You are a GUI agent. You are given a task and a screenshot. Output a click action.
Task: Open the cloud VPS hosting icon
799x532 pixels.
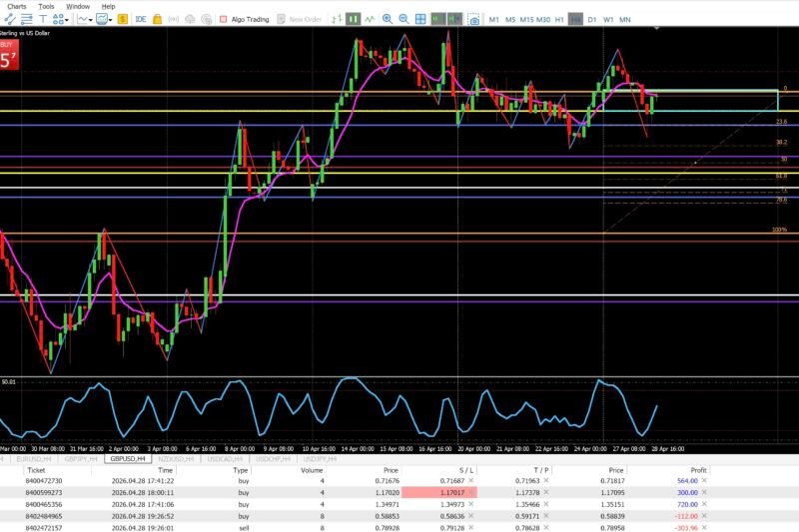point(190,19)
